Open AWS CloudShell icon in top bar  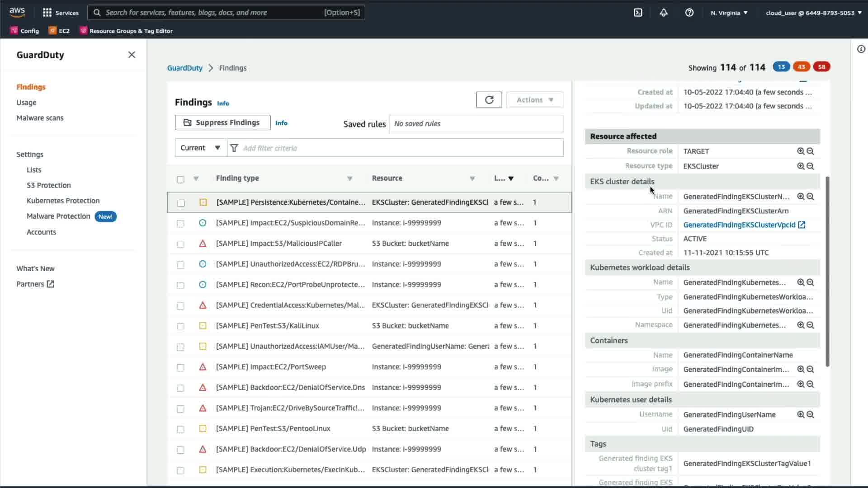(x=638, y=13)
